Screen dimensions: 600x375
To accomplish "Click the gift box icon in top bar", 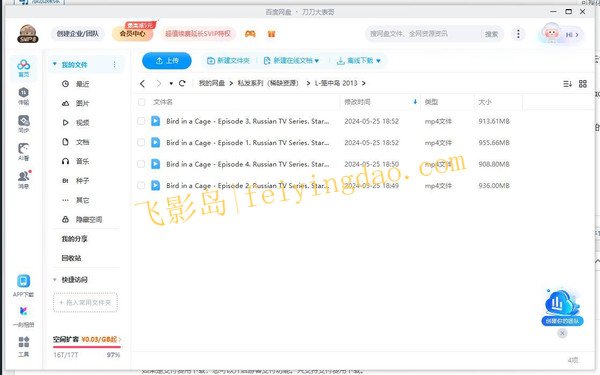I will click(271, 34).
